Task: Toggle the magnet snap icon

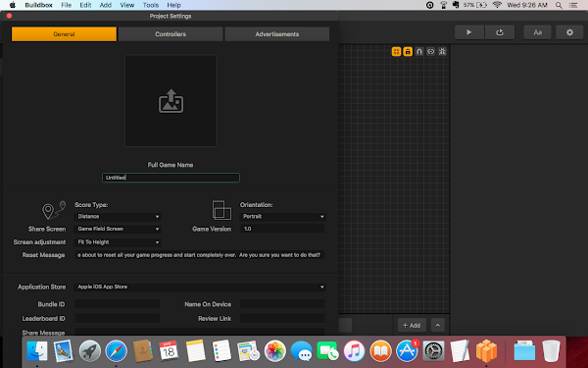Action: (419, 51)
